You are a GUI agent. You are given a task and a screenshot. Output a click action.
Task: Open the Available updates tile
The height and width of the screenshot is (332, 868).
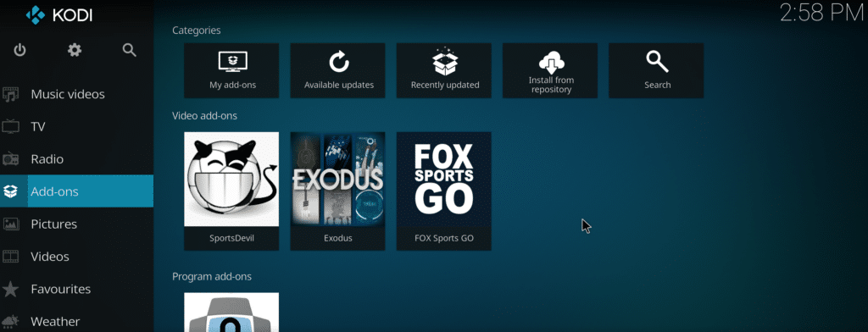(x=337, y=71)
